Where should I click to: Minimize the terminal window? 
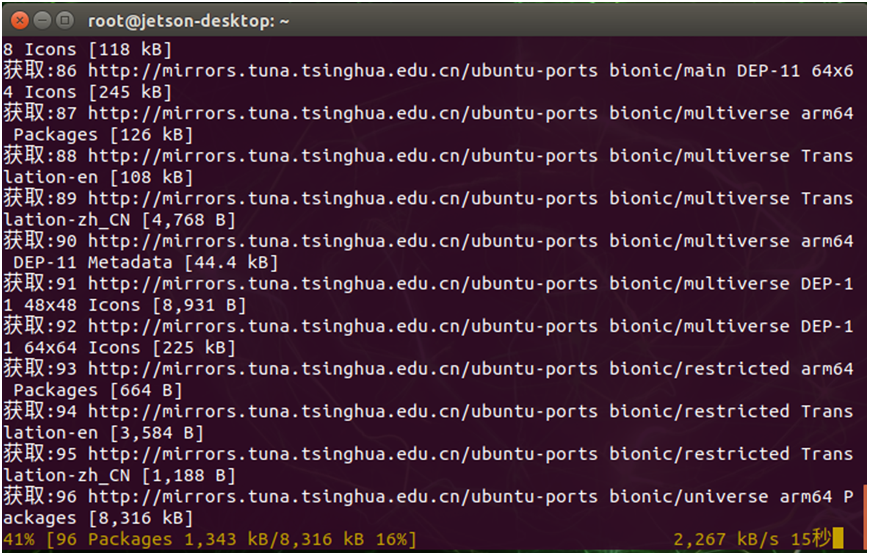(43, 21)
